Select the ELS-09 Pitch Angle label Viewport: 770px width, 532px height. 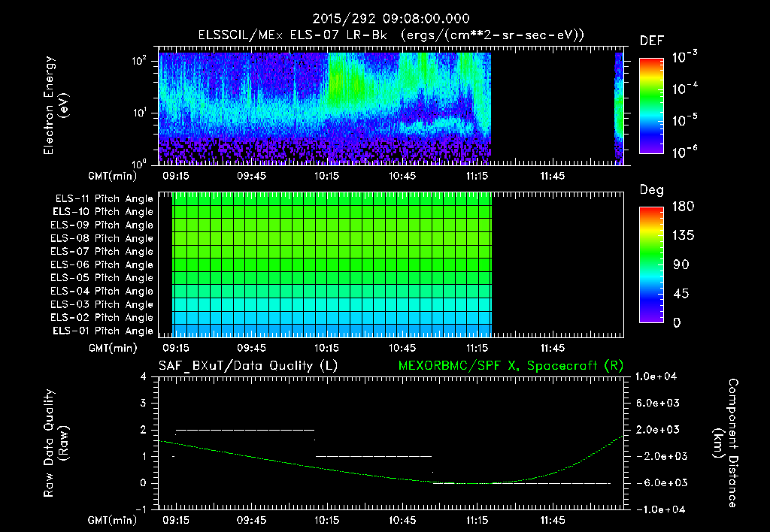point(102,225)
